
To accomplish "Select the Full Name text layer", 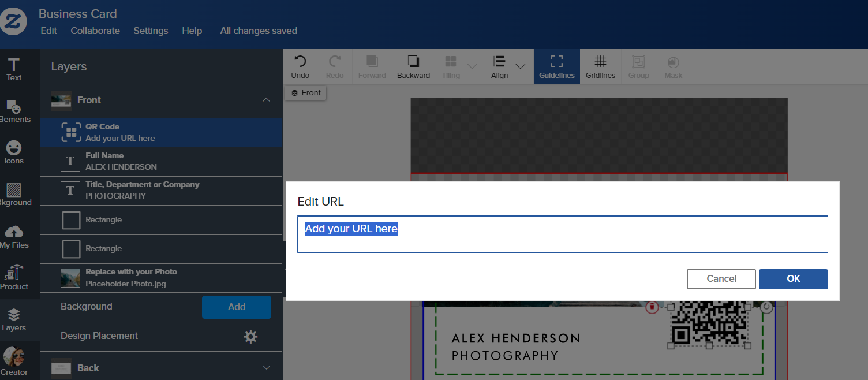I will click(161, 161).
